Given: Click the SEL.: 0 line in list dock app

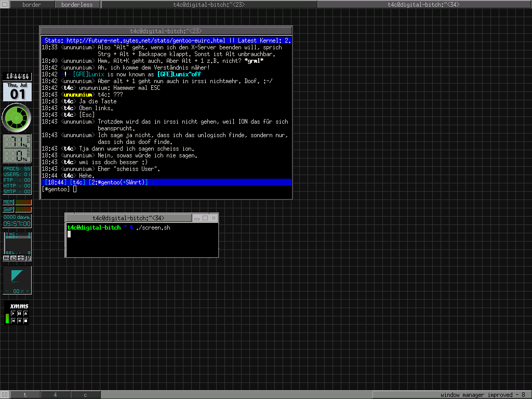Looking at the screenshot, I should 18,253.
